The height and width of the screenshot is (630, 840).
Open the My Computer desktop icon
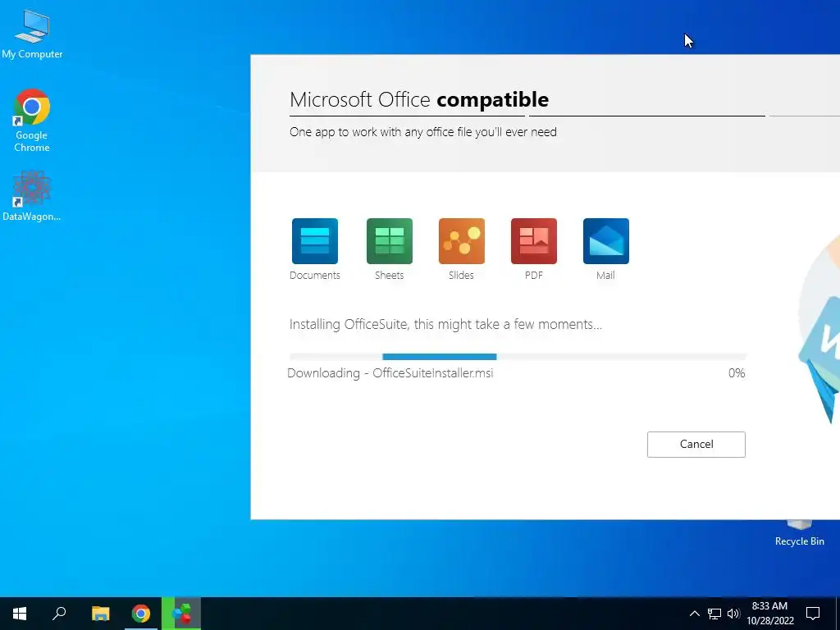click(x=32, y=34)
